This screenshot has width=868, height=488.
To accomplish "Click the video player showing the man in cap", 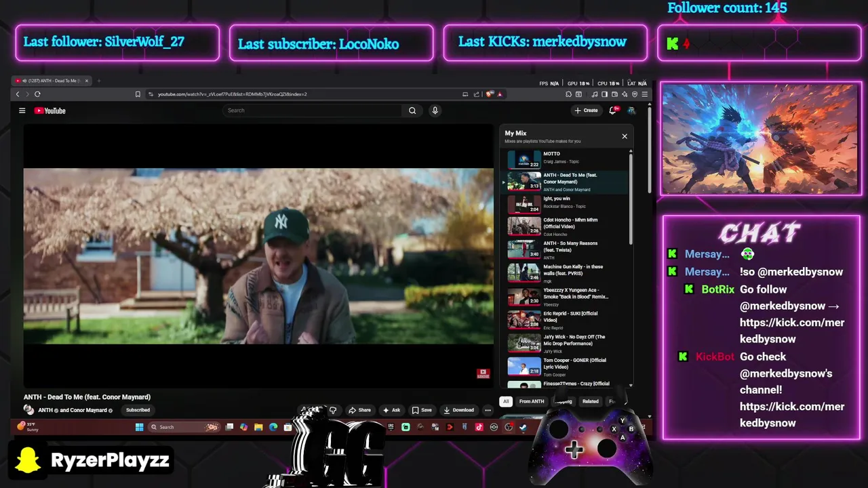I will [258, 256].
